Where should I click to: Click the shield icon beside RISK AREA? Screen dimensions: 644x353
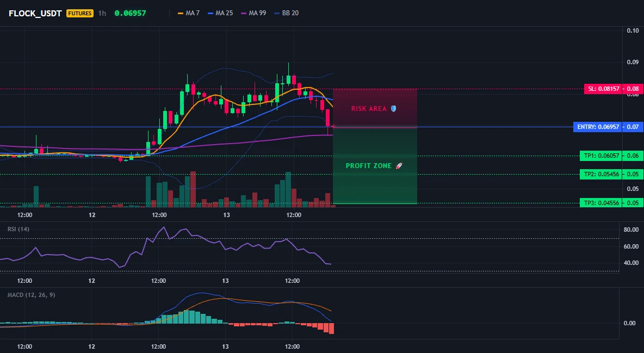(393, 108)
